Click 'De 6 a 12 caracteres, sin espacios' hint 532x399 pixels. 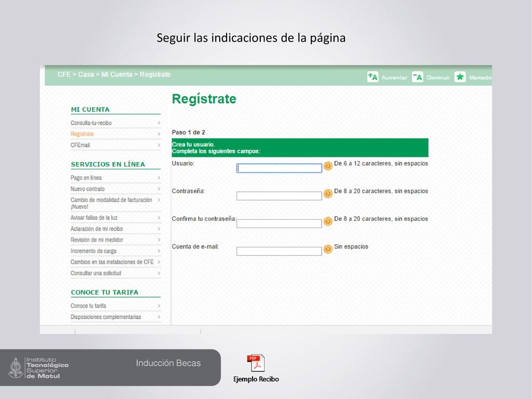click(x=381, y=164)
